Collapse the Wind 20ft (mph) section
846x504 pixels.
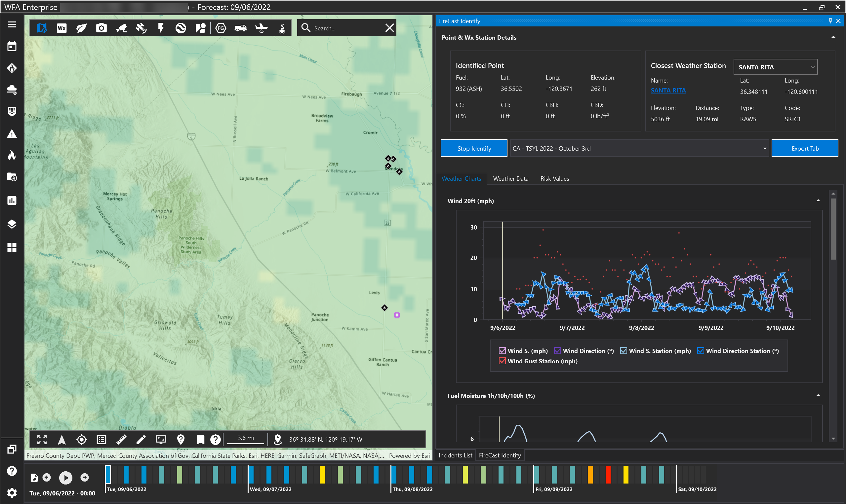coord(818,201)
